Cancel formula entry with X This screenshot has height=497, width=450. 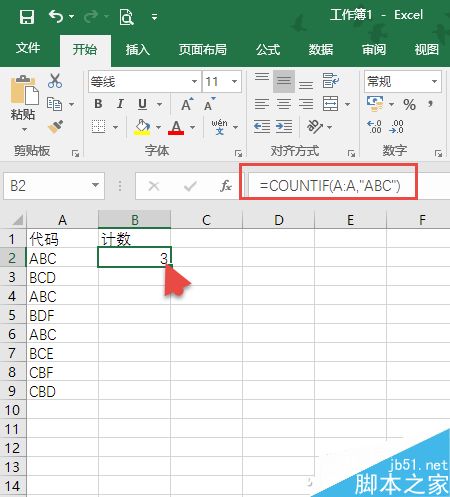coord(154,186)
